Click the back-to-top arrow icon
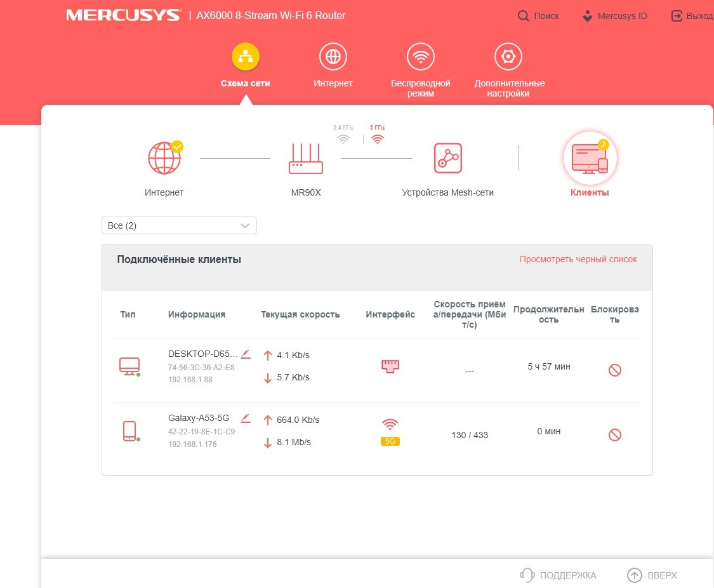Screen dimensions: 714x588 634,575
